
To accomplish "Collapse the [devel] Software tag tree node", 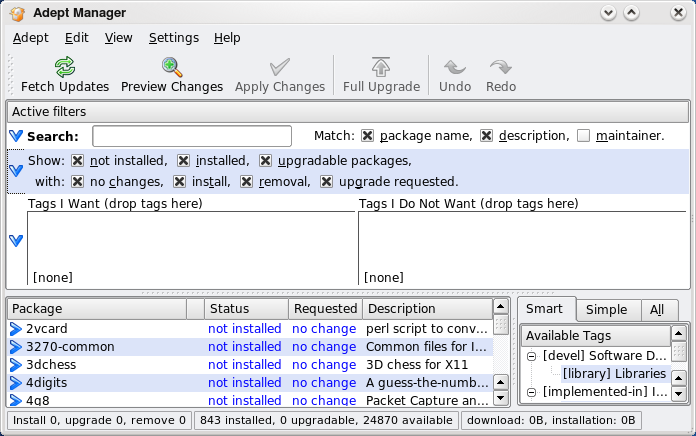I will (x=531, y=356).
